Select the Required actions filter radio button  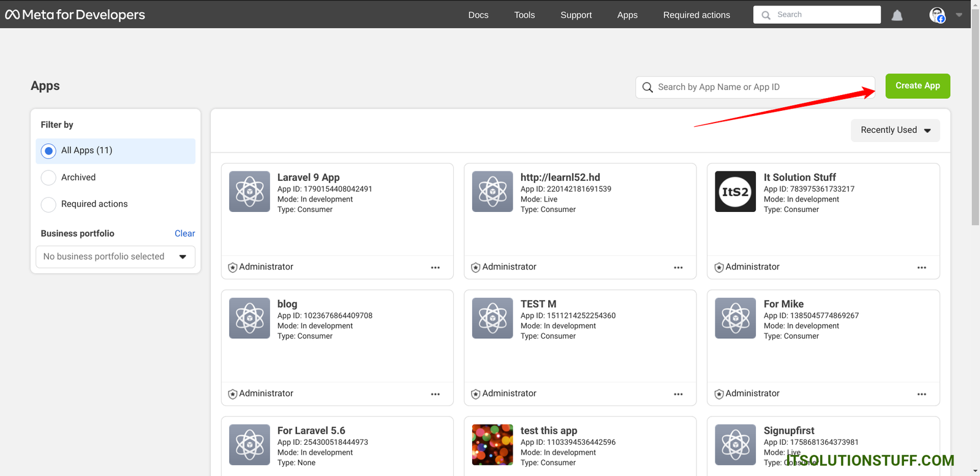coord(48,205)
